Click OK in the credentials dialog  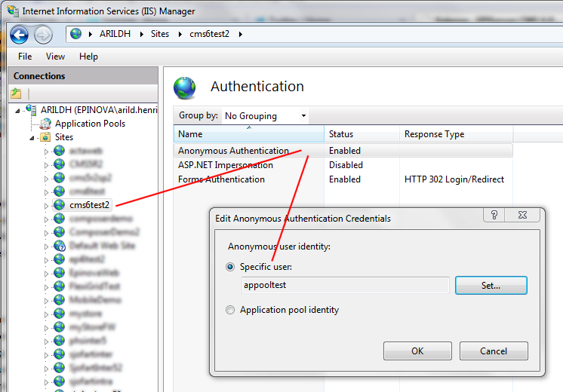[x=417, y=351]
